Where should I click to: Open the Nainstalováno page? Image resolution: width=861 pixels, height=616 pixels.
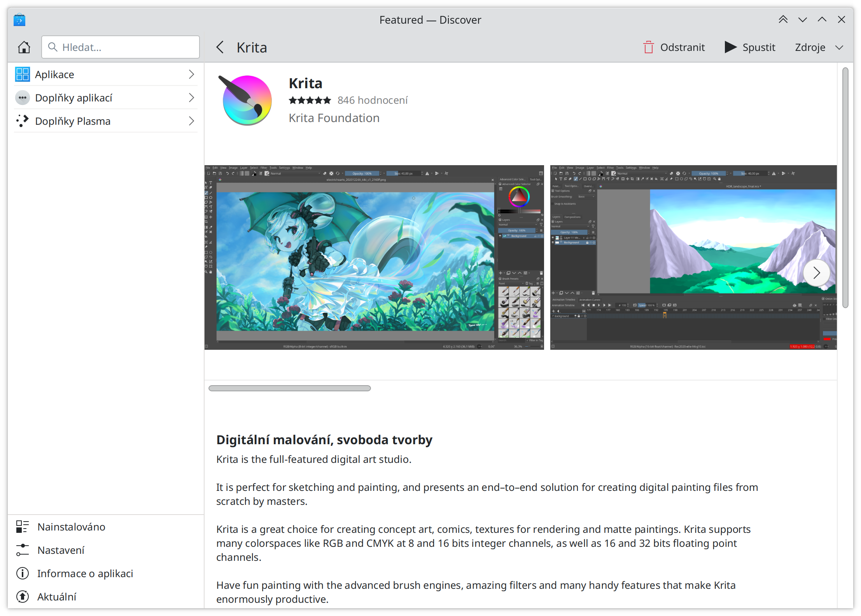105,527
